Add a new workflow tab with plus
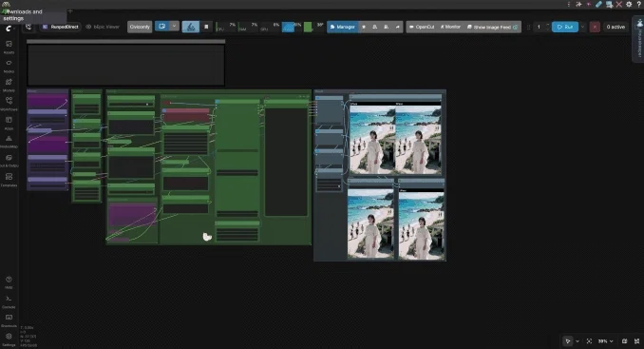Screen dimensions: 644x349 (x=70, y=11)
